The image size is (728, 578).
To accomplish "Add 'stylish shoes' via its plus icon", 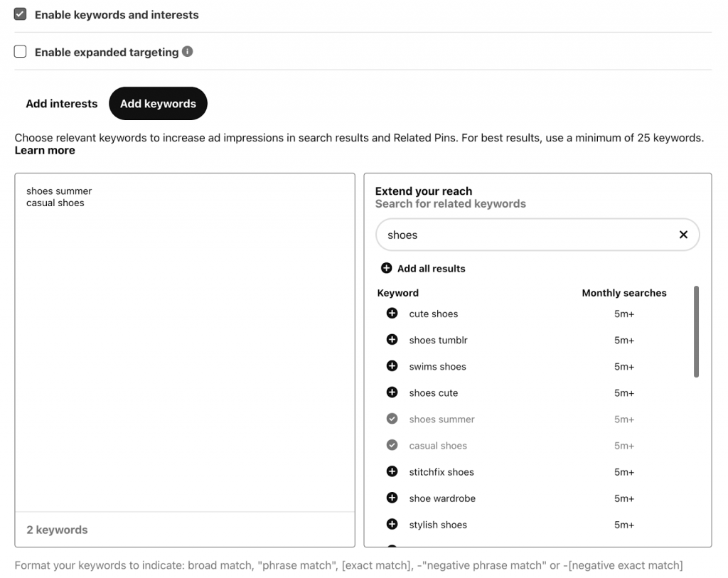I will 392,524.
